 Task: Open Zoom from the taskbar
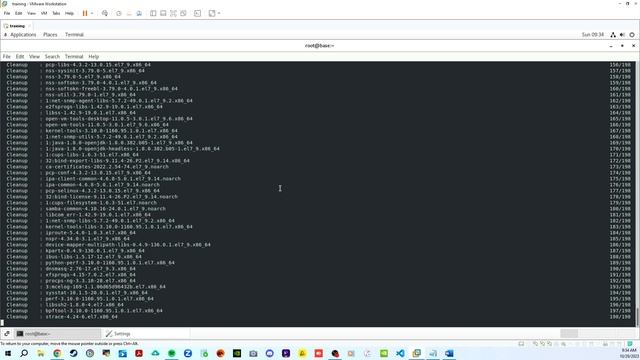pyautogui.click(x=188, y=353)
